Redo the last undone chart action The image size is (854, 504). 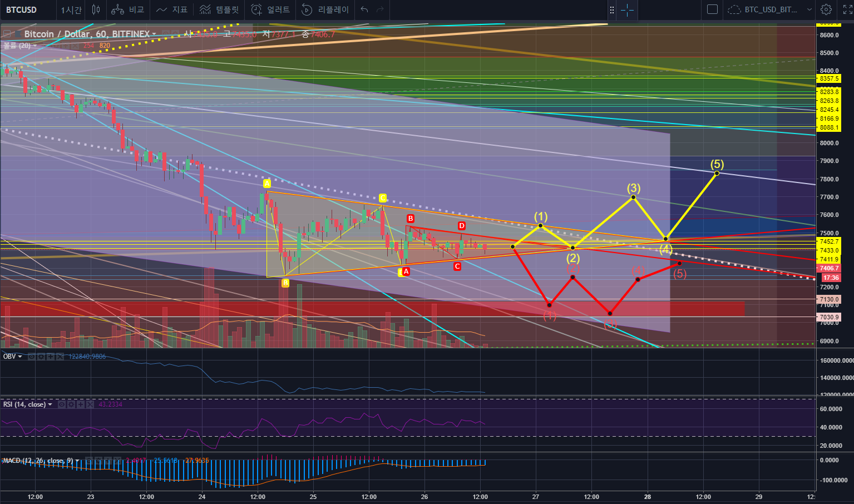coord(381,9)
